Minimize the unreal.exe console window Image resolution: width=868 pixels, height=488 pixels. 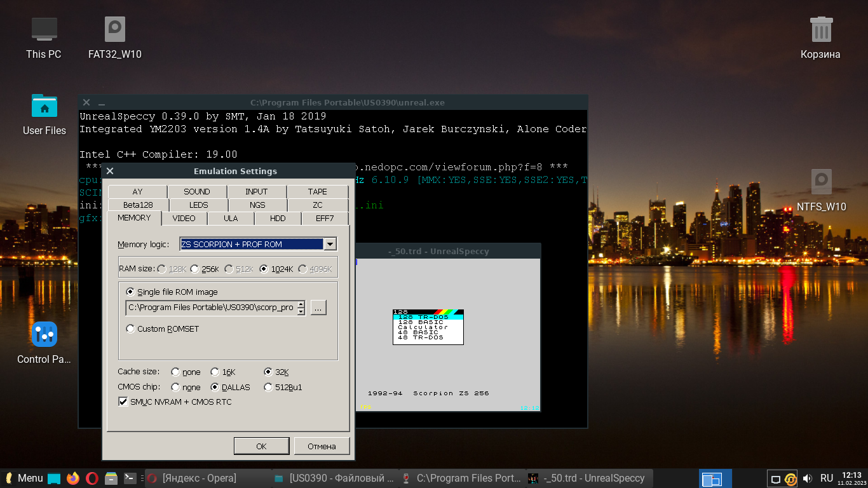point(101,102)
